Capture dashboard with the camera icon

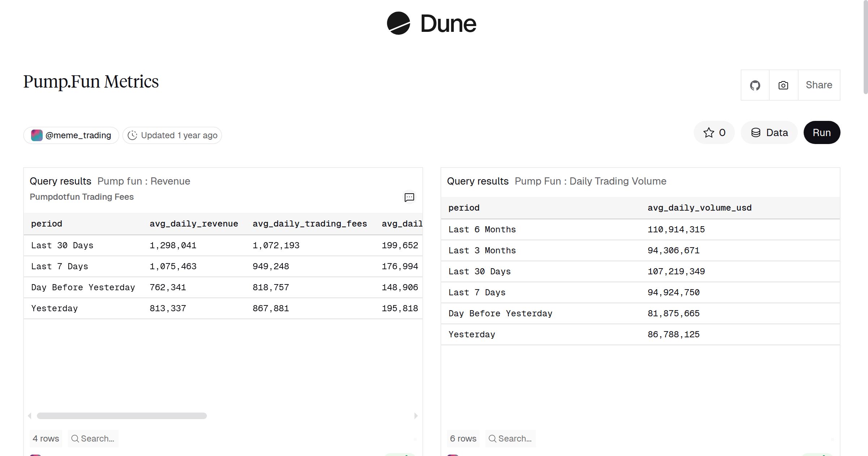(783, 85)
